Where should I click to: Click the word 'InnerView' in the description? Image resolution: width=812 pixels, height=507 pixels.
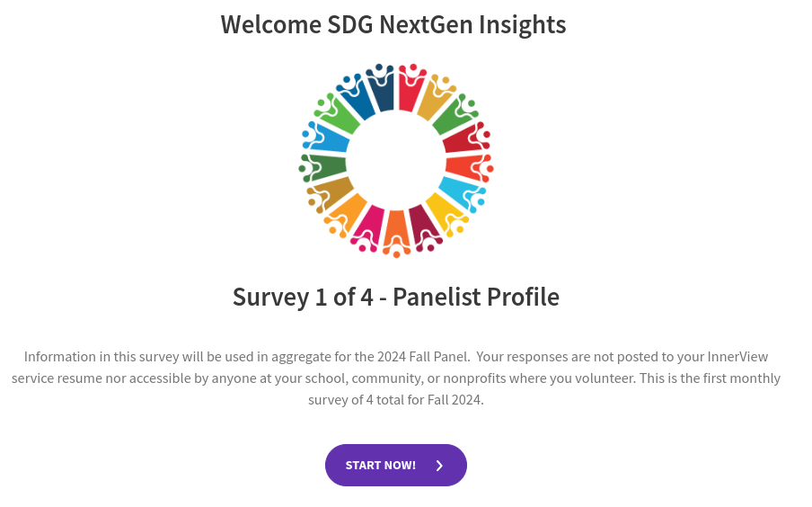tap(738, 356)
